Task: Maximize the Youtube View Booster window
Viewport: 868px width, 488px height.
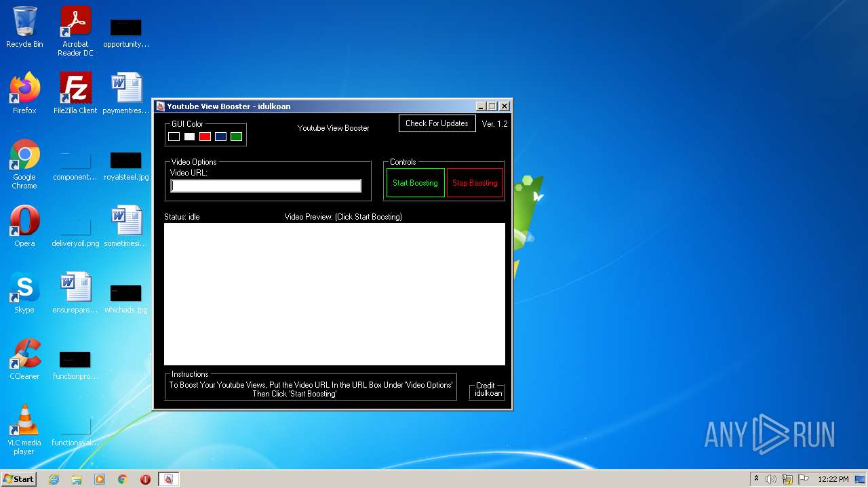Action: point(493,106)
